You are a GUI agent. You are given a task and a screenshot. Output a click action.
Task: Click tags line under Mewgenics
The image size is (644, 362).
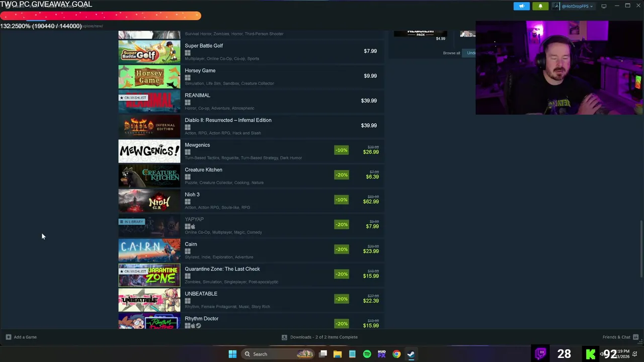click(x=243, y=158)
